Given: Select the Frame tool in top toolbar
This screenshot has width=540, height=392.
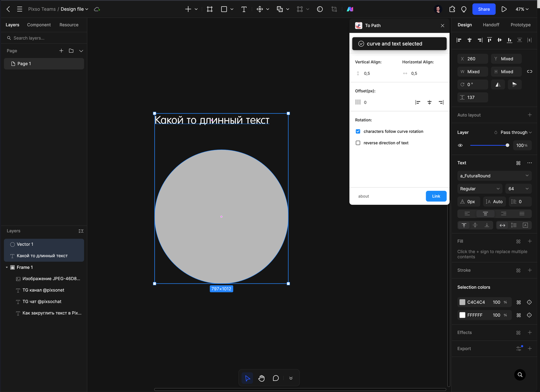Looking at the screenshot, I should point(210,9).
